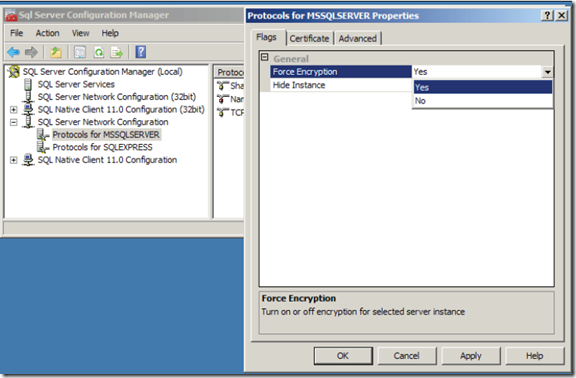Switch to the Certificate tab
The width and height of the screenshot is (576, 378).
[x=309, y=38]
